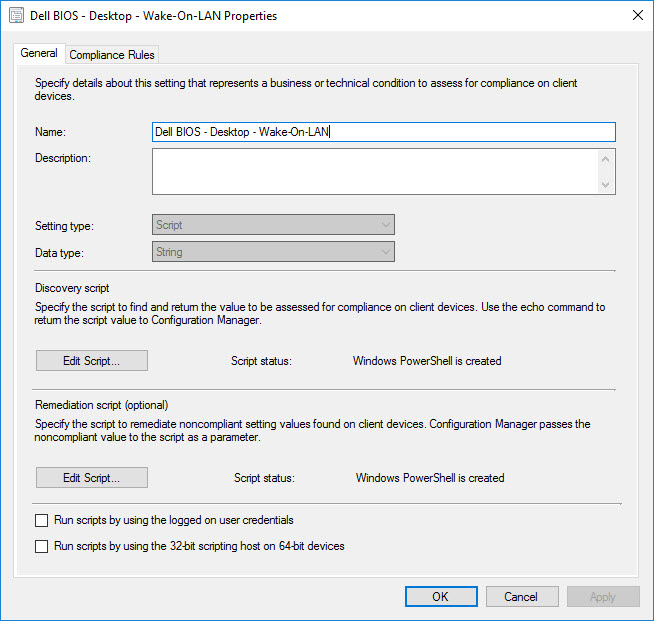Enable 32-bit scripting host on 64-bit devices

(41, 546)
